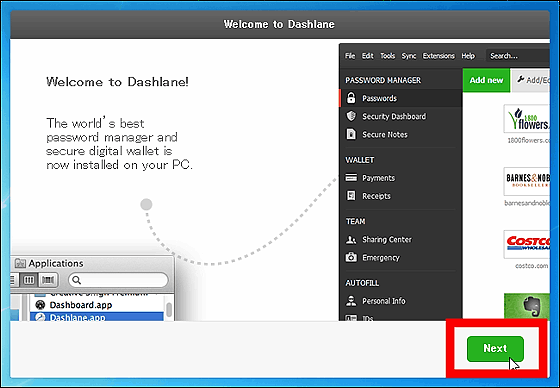The width and height of the screenshot is (560, 388).
Task: Select the Sharing Center people icon
Action: tap(351, 239)
